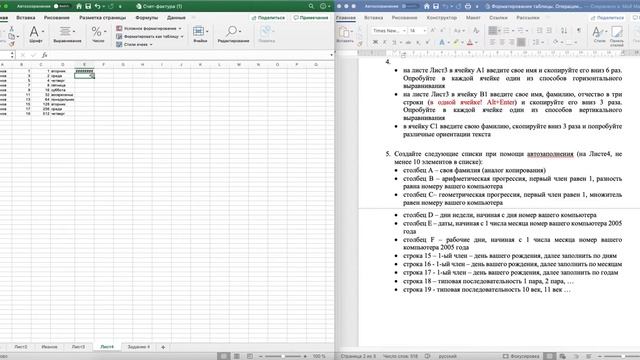The height and width of the screenshot is (360, 640).
Task: Toggle AutoSave switch in Word
Action: [x=410, y=6]
